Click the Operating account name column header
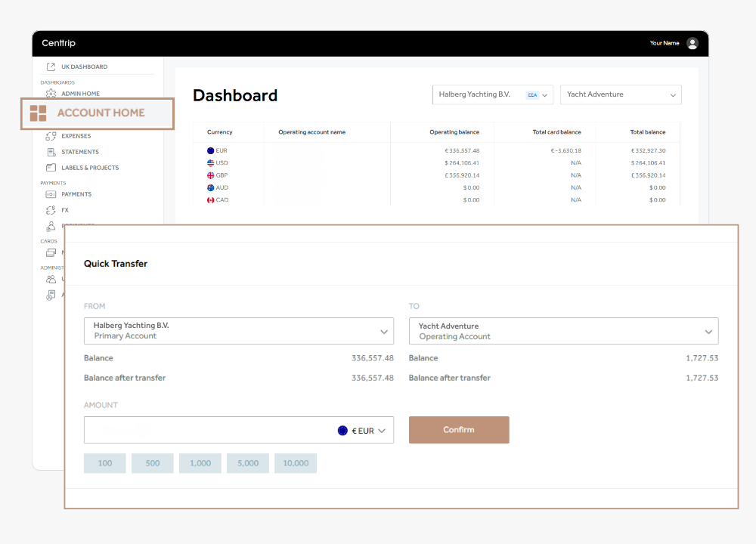Image resolution: width=756 pixels, height=544 pixels. point(312,132)
